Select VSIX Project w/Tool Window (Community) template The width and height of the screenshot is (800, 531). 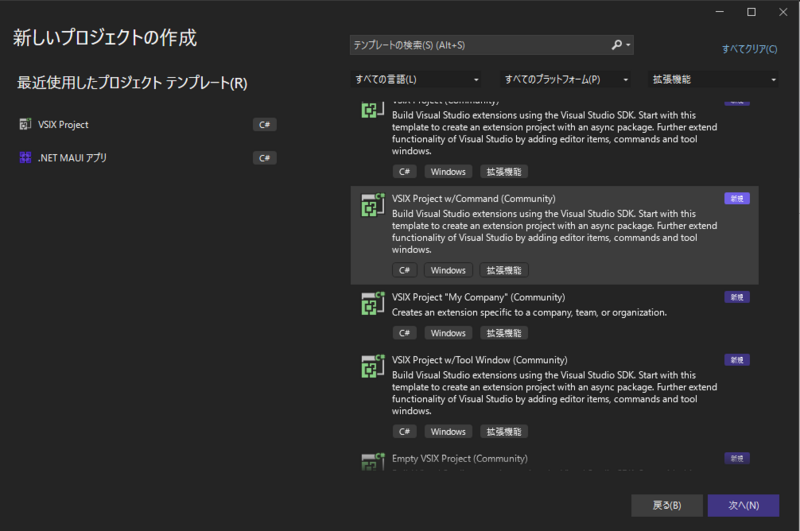pyautogui.click(x=555, y=396)
